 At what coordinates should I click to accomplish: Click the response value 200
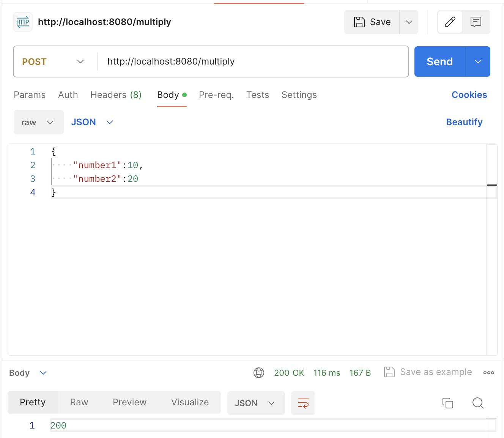(x=58, y=425)
